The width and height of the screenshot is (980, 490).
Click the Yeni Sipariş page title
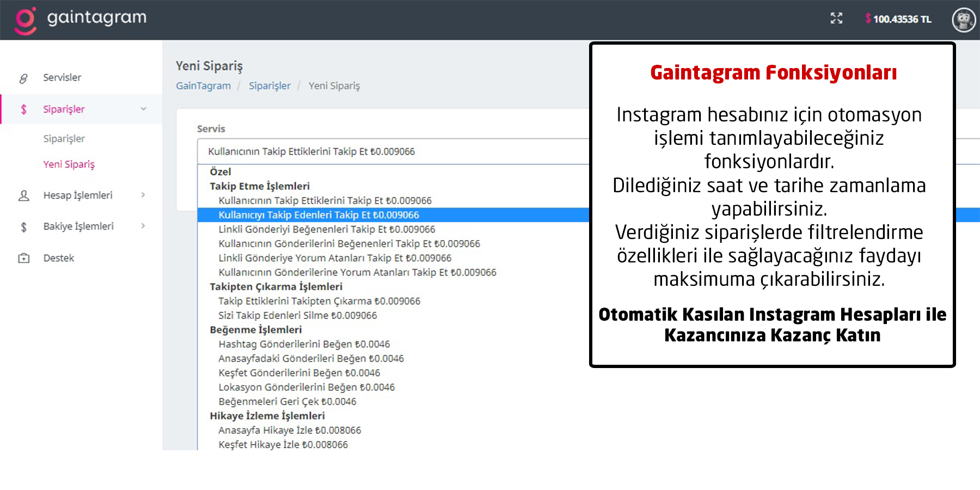point(209,66)
